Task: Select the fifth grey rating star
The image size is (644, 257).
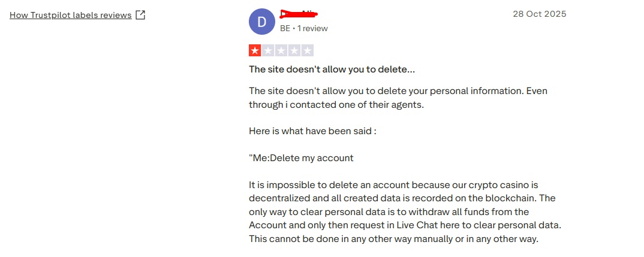Action: tap(308, 51)
